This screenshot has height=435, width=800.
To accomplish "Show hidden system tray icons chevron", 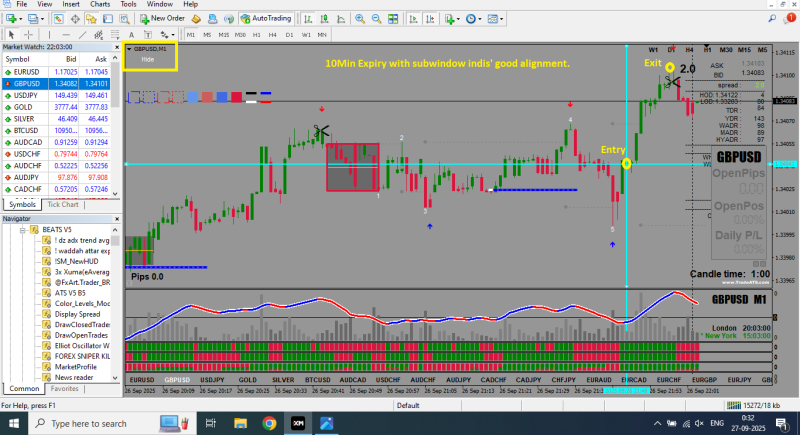I will pyautogui.click(x=657, y=423).
